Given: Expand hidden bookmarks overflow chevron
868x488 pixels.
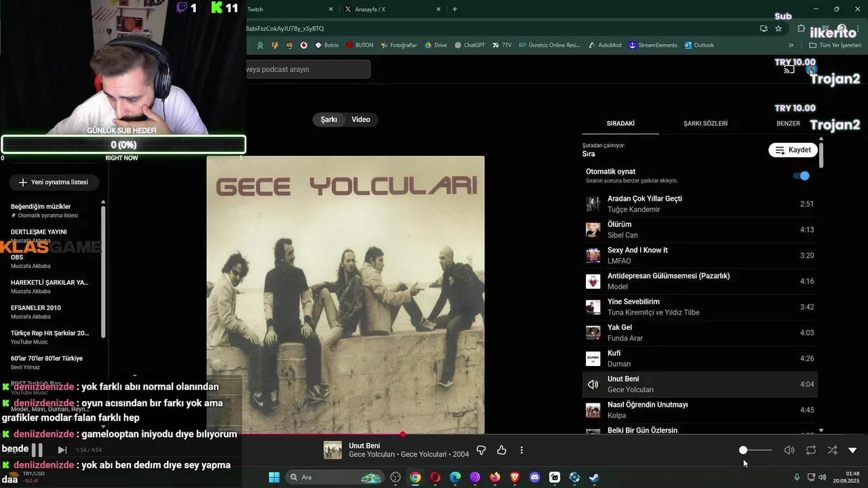Looking at the screenshot, I should coord(791,45).
